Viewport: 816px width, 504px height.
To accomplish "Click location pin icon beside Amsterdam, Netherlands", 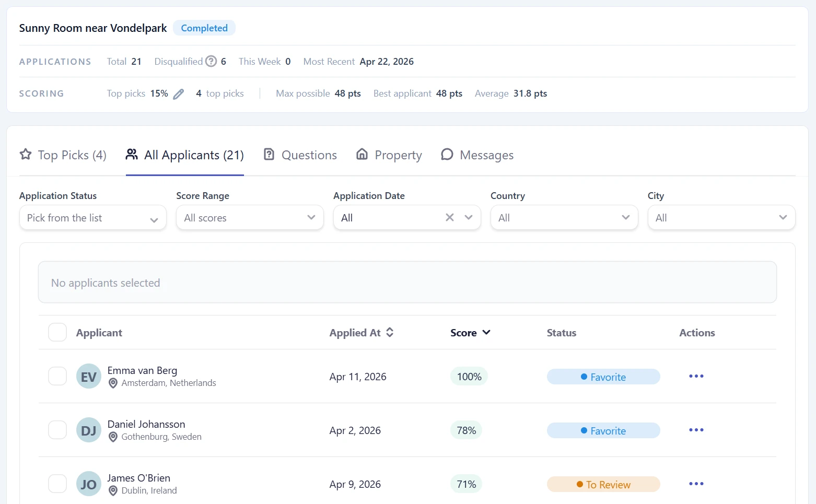I will tap(113, 383).
